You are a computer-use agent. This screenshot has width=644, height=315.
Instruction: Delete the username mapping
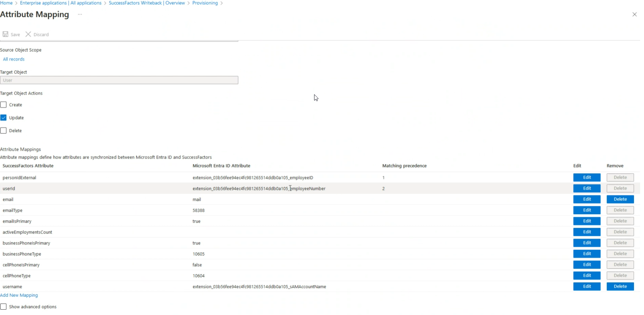coord(620,286)
